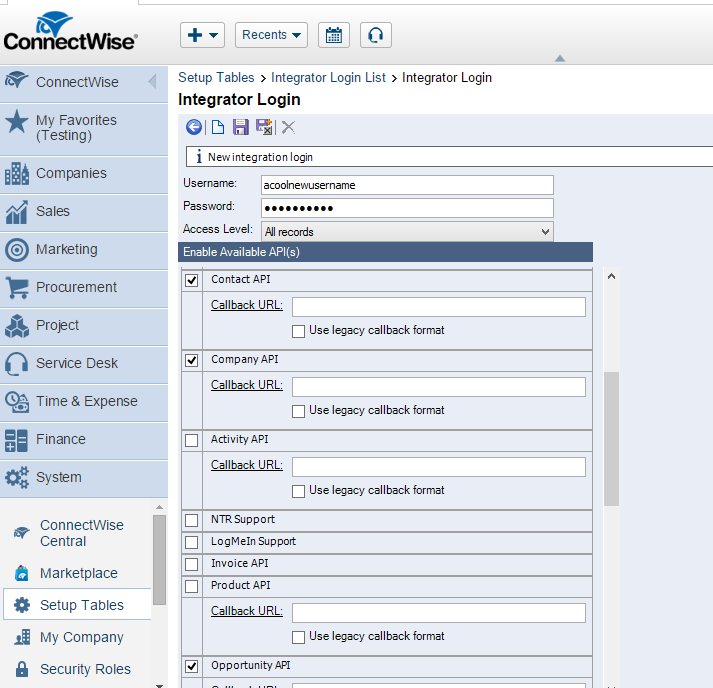Click the ConnectWise sidebar header icon
This screenshot has width=713, height=688.
pos(16,80)
